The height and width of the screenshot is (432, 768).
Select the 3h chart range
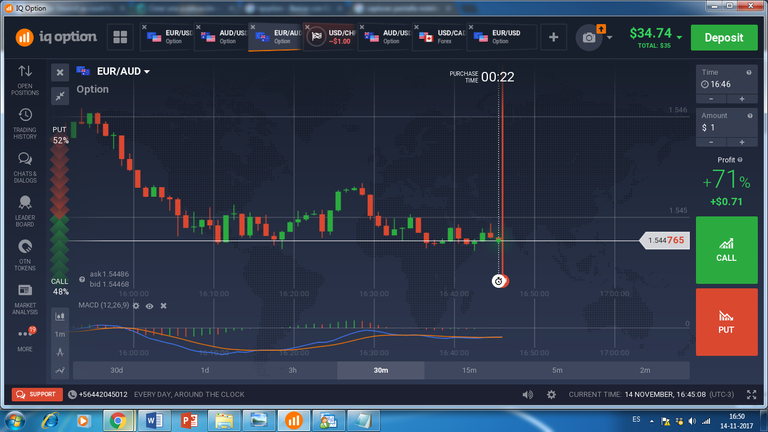(292, 370)
